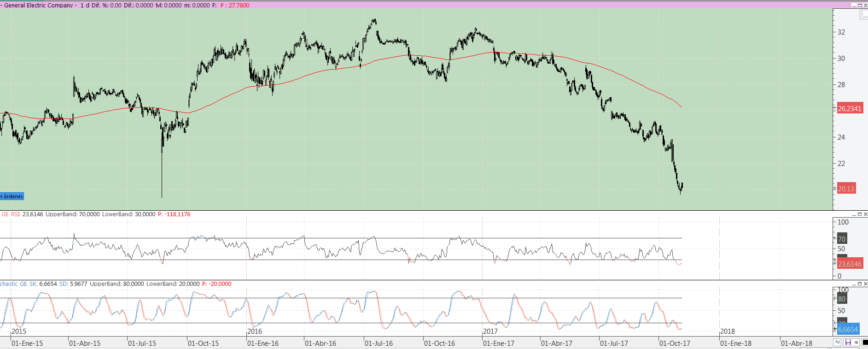Screen dimensions: 868x349
Task: Click the RSI upper band 70 marker
Action: coord(842,239)
